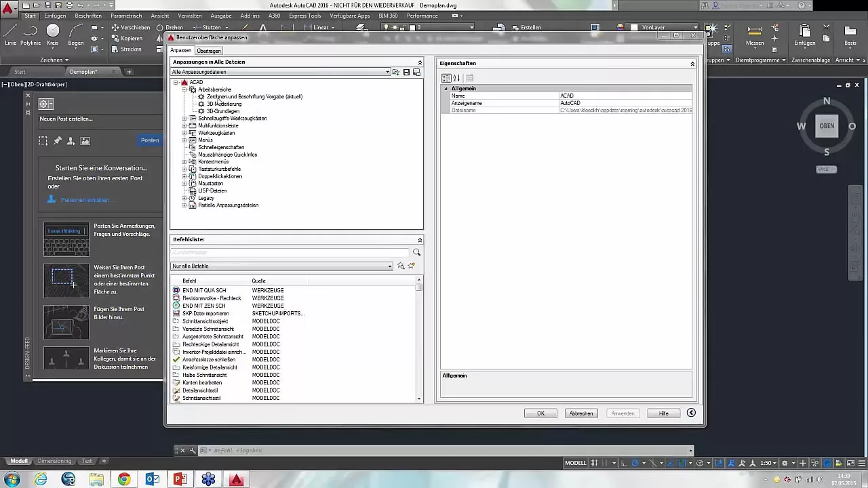Collapse the Eigenschaften panel chevron

[x=692, y=63]
